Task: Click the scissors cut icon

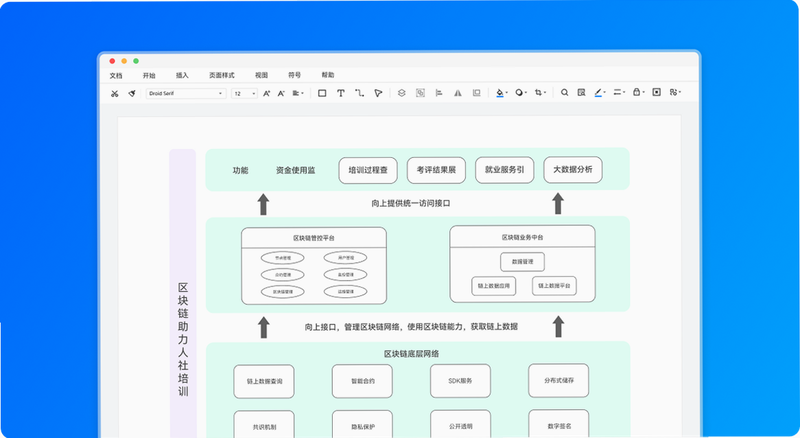Action: pyautogui.click(x=115, y=93)
